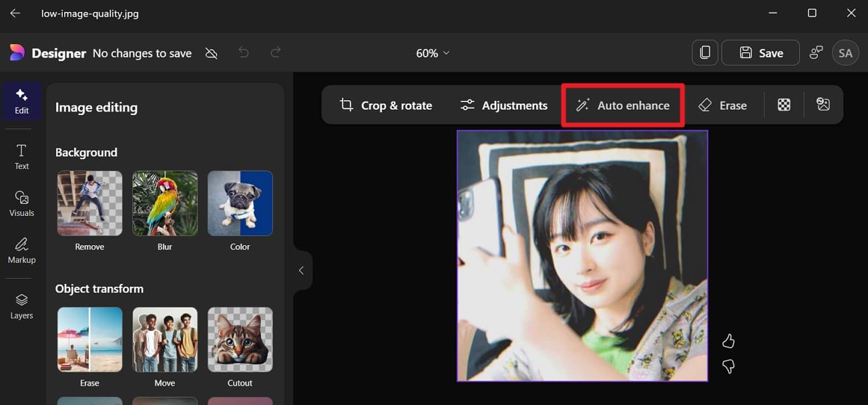Select the Blur background thumbnail
This screenshot has width=868, height=405.
164,203
